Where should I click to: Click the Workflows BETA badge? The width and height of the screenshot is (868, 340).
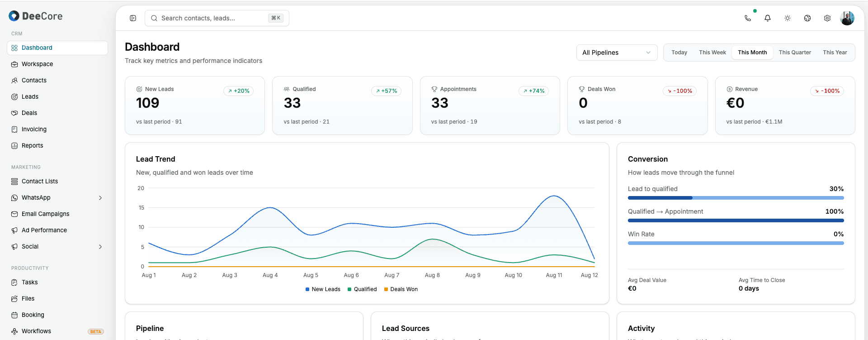point(96,332)
